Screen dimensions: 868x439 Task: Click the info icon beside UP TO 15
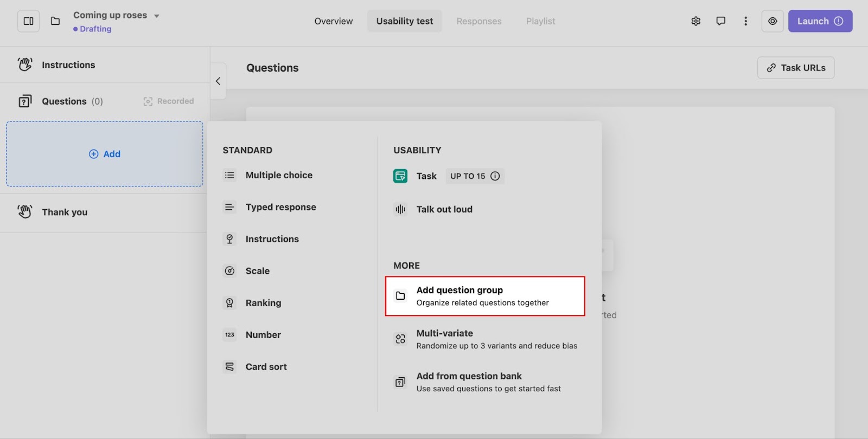[495, 176]
